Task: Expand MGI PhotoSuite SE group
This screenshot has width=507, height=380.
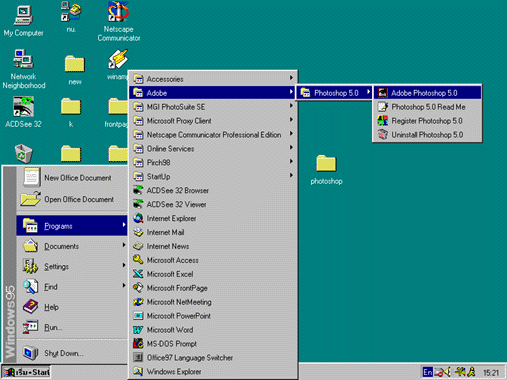Action: coord(213,107)
